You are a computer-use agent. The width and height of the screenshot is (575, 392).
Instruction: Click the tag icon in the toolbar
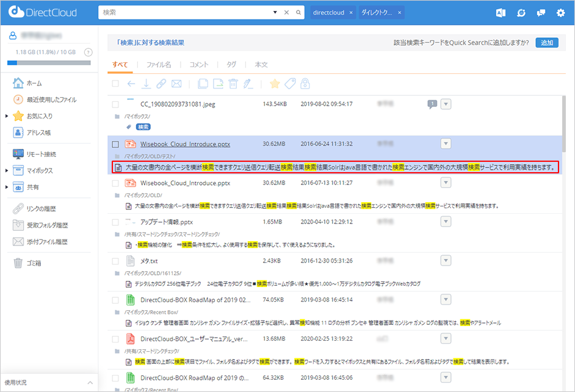pyautogui.click(x=290, y=84)
